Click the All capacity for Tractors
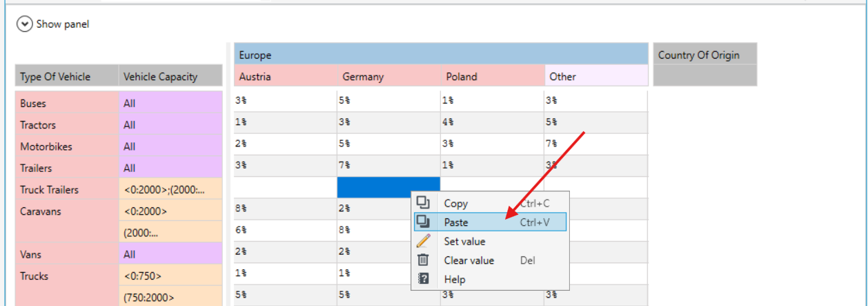This screenshot has width=868, height=306. tap(170, 125)
